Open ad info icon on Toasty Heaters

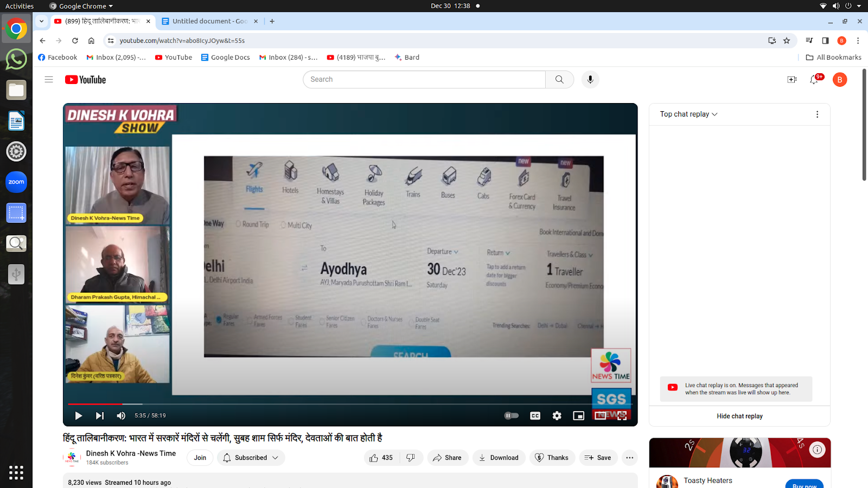817,450
